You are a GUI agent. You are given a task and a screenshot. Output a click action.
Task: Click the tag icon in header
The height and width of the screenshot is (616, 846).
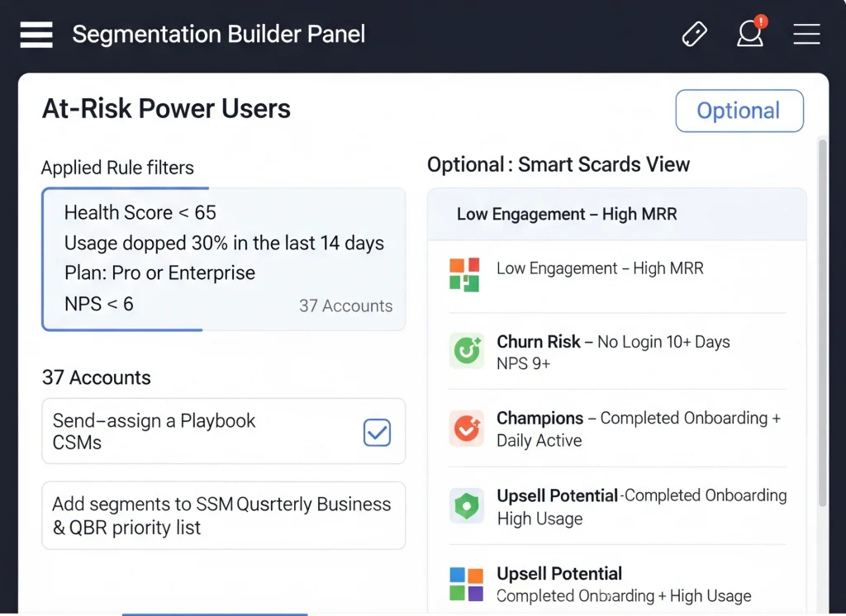coord(695,34)
